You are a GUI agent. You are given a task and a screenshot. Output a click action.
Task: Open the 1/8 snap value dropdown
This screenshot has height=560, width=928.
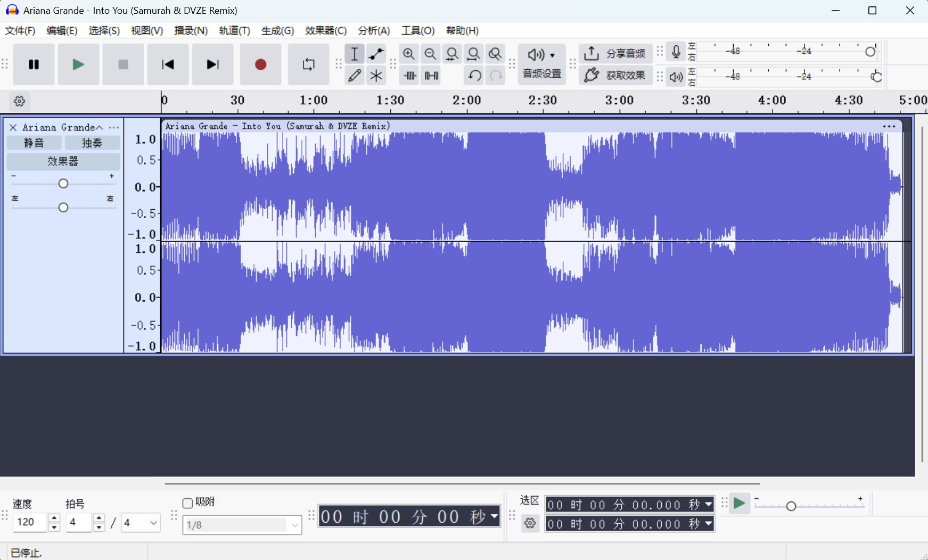(242, 525)
